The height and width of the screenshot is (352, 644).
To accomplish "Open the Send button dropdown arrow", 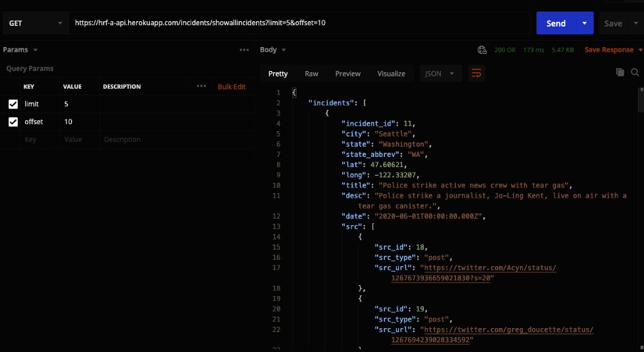I will [x=585, y=23].
